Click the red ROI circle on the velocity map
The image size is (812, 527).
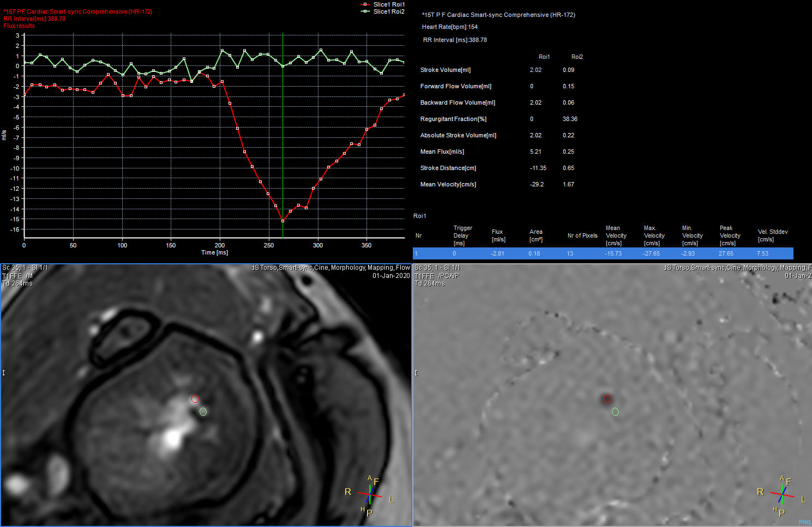608,399
